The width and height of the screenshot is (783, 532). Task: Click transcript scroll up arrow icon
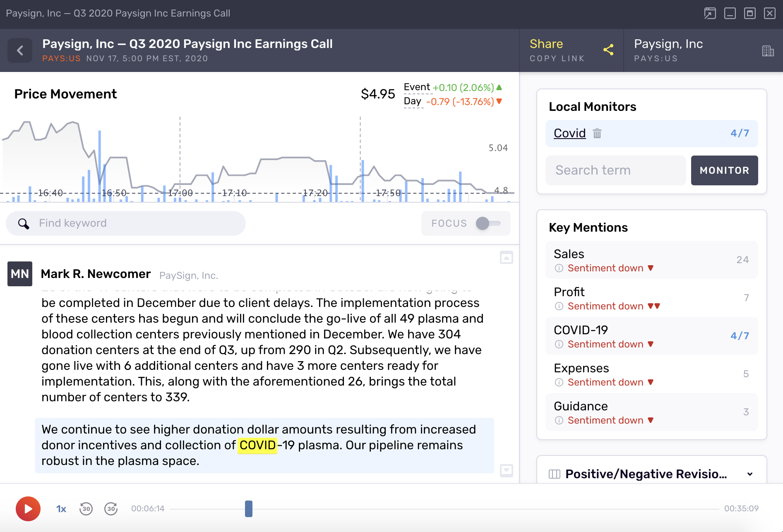pos(507,257)
